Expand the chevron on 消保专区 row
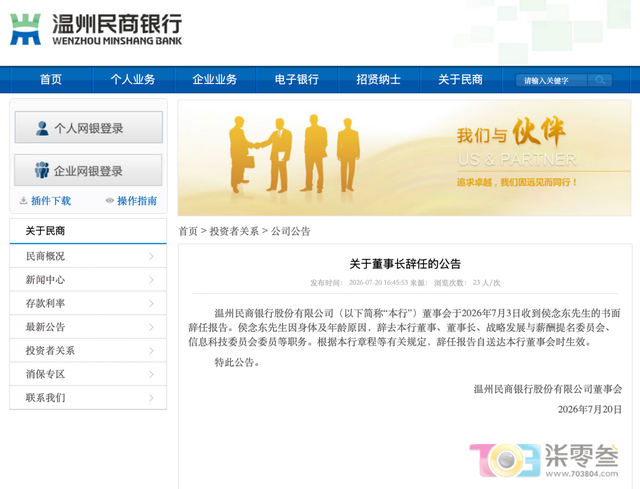The image size is (640, 489). click(151, 374)
